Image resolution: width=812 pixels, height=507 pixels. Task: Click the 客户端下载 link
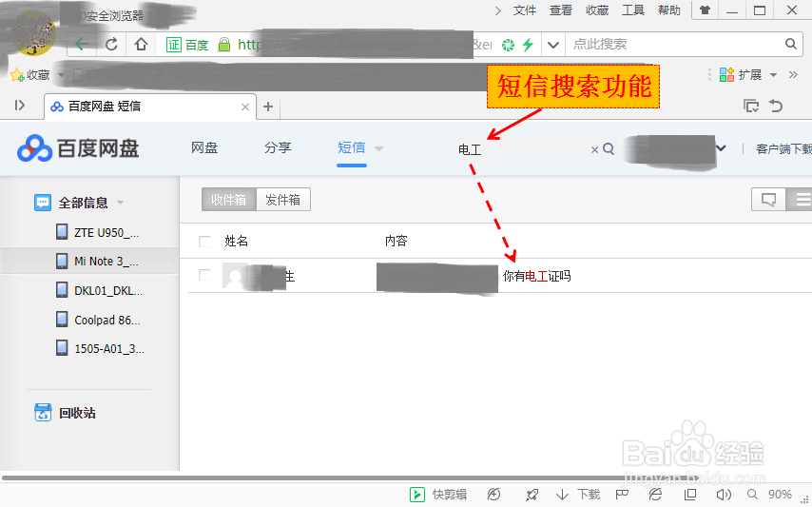[783, 149]
